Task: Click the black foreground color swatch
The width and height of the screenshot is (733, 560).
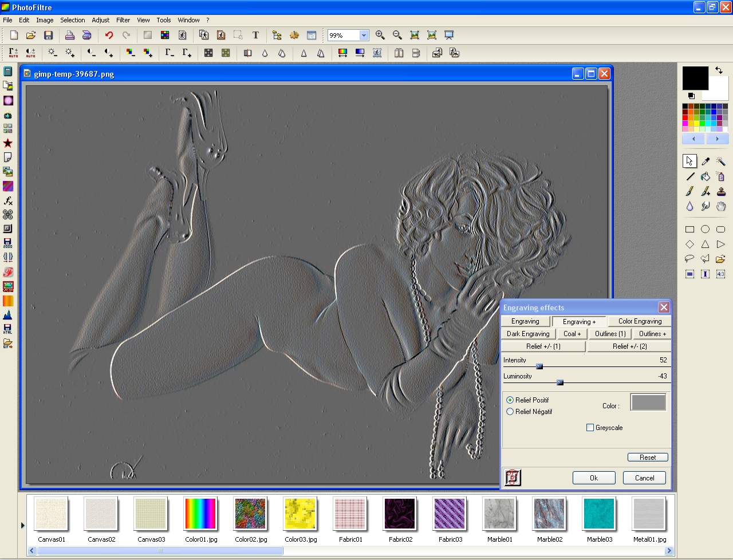Action: coord(695,78)
